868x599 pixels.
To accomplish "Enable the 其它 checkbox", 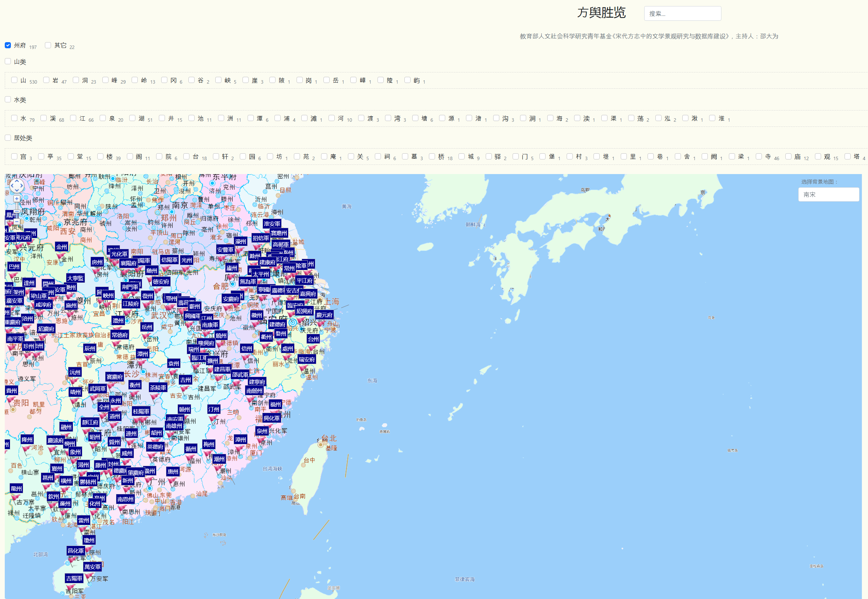I will coord(48,45).
